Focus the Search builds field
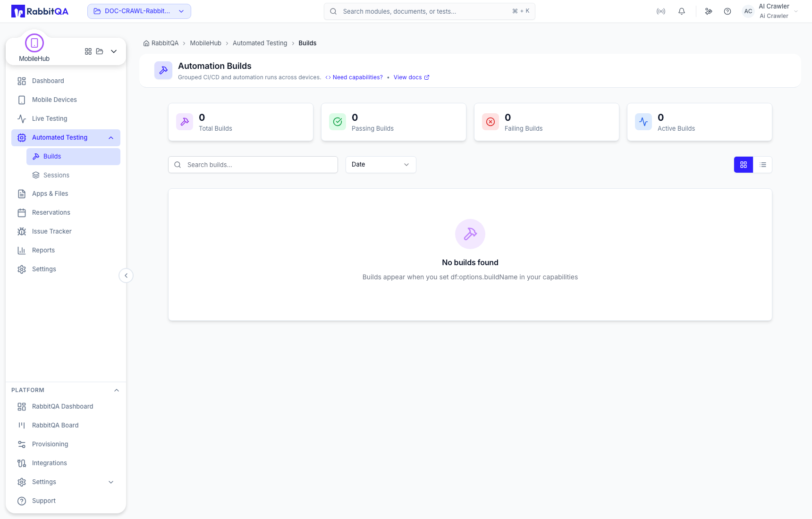812x519 pixels. point(253,165)
